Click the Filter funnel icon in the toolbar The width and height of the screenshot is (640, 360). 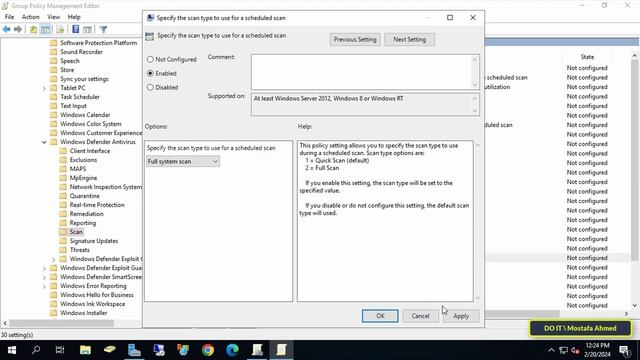[103, 29]
